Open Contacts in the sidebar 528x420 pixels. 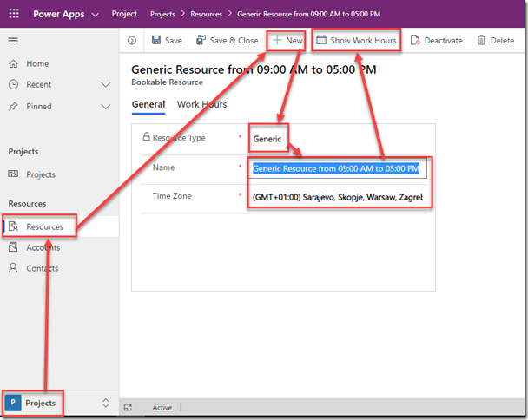42,268
